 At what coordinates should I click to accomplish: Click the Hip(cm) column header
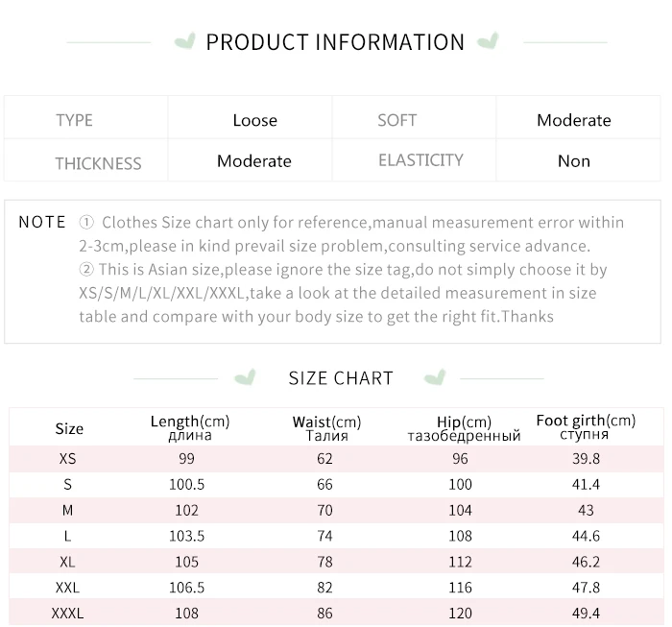(464, 428)
